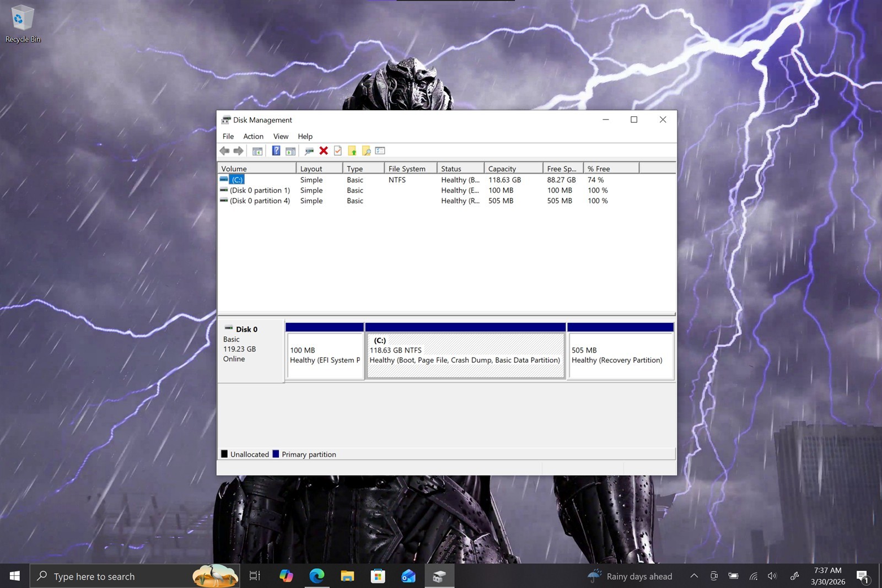Click the red X Delete toolbar icon
The image size is (882, 588).
pos(324,151)
